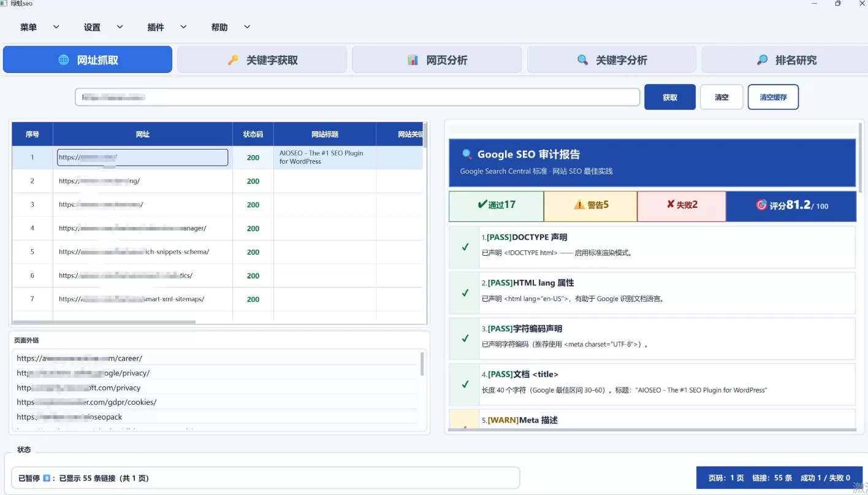Click the 清空 button

click(721, 97)
